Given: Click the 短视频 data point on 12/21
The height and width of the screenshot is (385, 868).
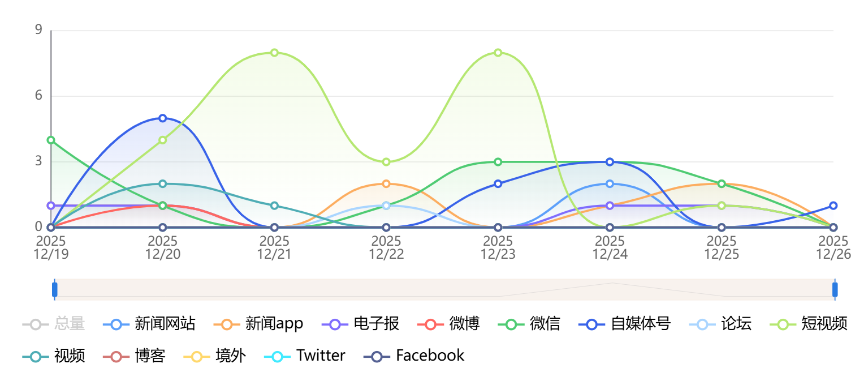Looking at the screenshot, I should pyautogui.click(x=274, y=53).
